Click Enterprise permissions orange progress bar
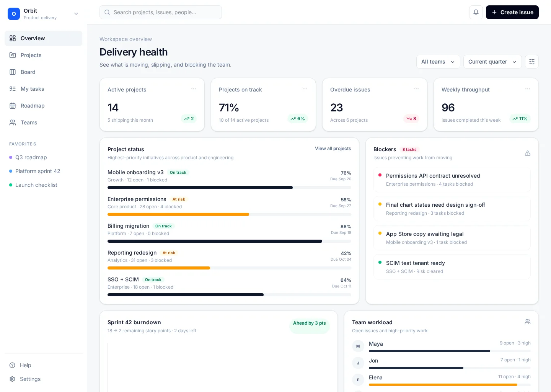Screen dimensions: 551x392 pos(178,214)
